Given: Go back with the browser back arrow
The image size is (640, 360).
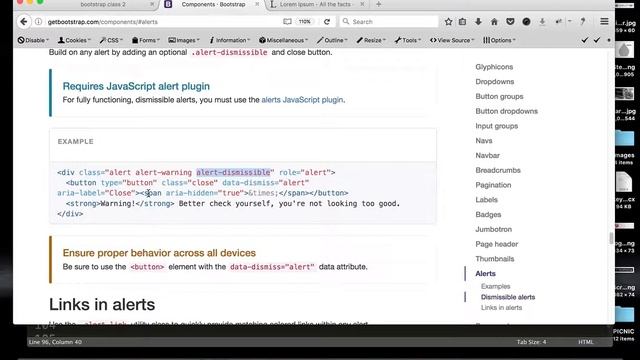Looking at the screenshot, I should 24,22.
